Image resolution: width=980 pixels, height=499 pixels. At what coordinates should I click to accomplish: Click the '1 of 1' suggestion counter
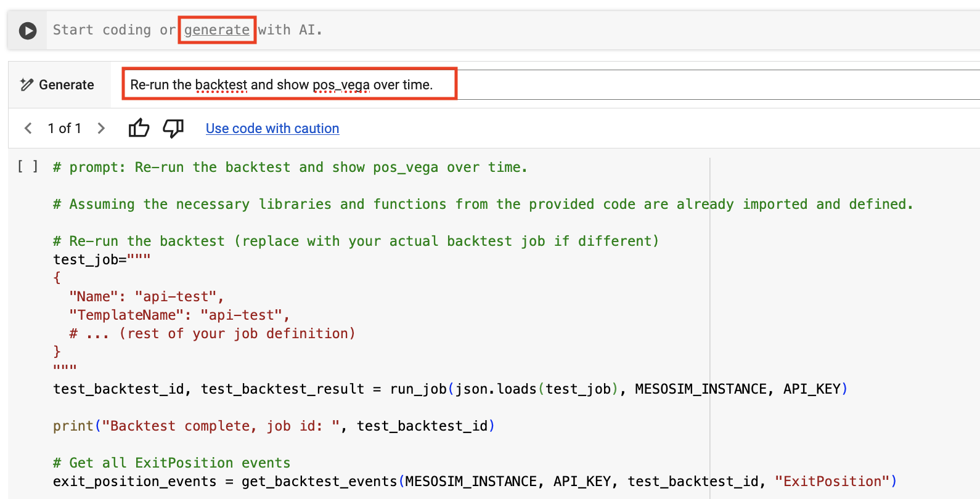click(x=65, y=128)
